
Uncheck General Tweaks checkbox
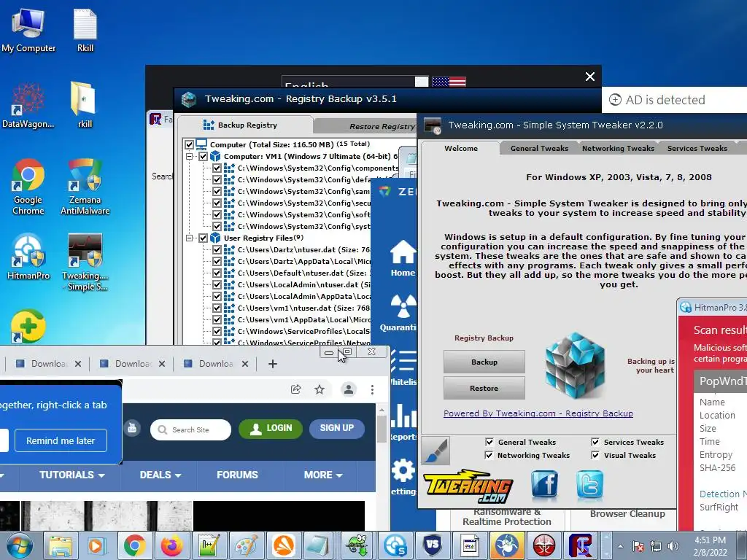coord(489,442)
